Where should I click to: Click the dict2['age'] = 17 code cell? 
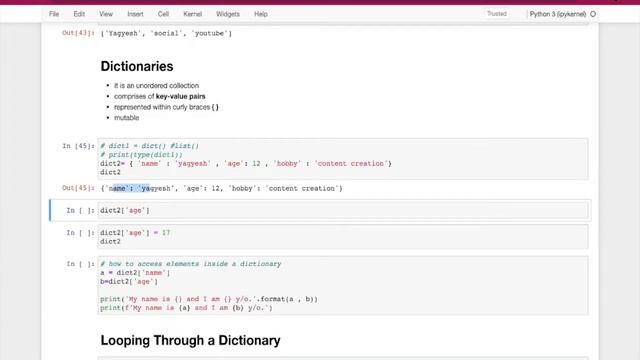tap(343, 237)
